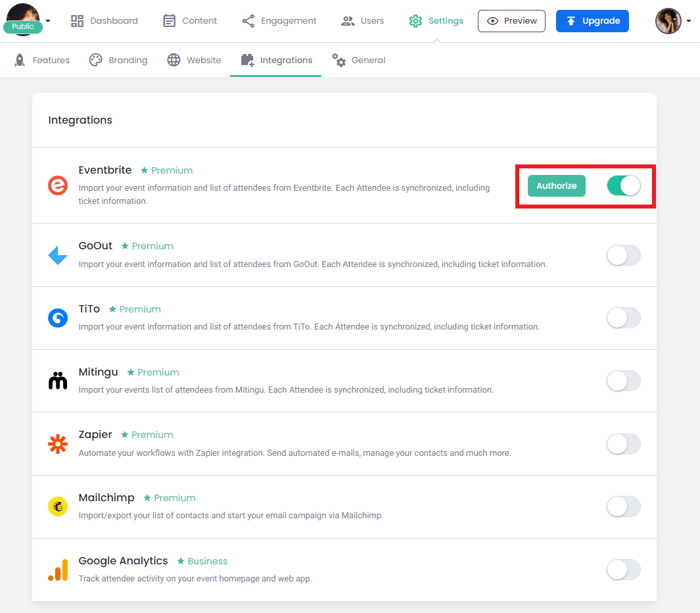
Task: Click the Preview button
Action: click(x=511, y=21)
